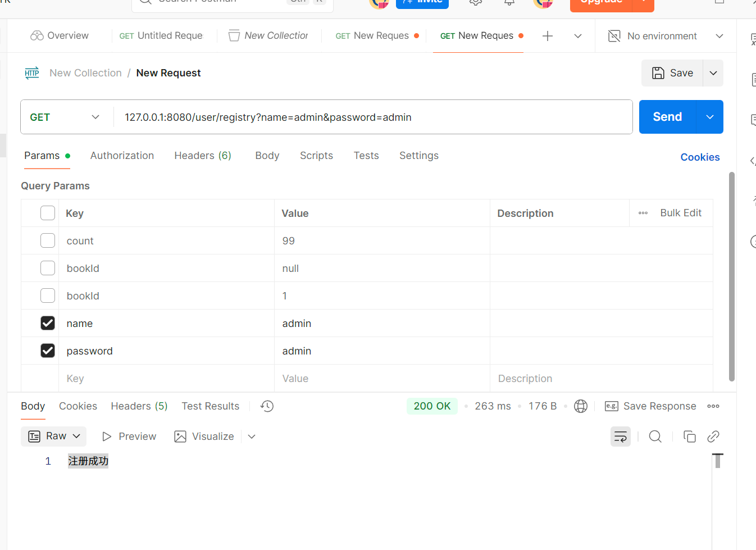Click the 200 OK status badge
The height and width of the screenshot is (550, 756).
pyautogui.click(x=432, y=406)
